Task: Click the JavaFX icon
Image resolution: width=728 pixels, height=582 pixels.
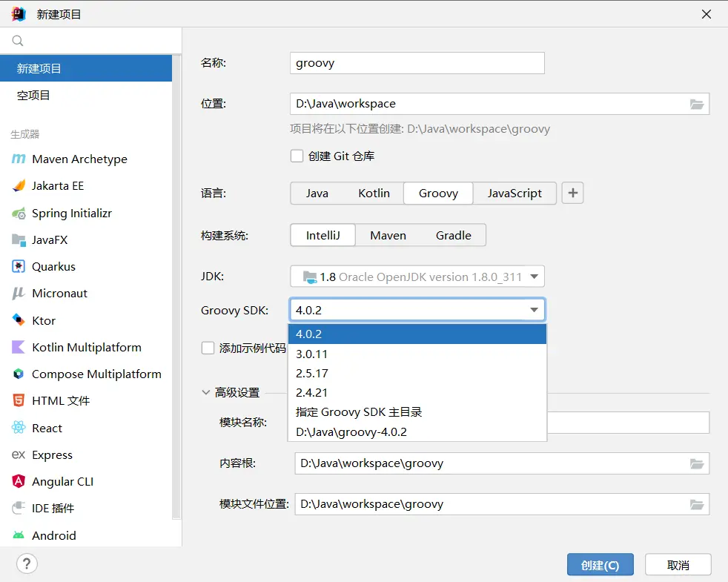Action: coord(19,239)
